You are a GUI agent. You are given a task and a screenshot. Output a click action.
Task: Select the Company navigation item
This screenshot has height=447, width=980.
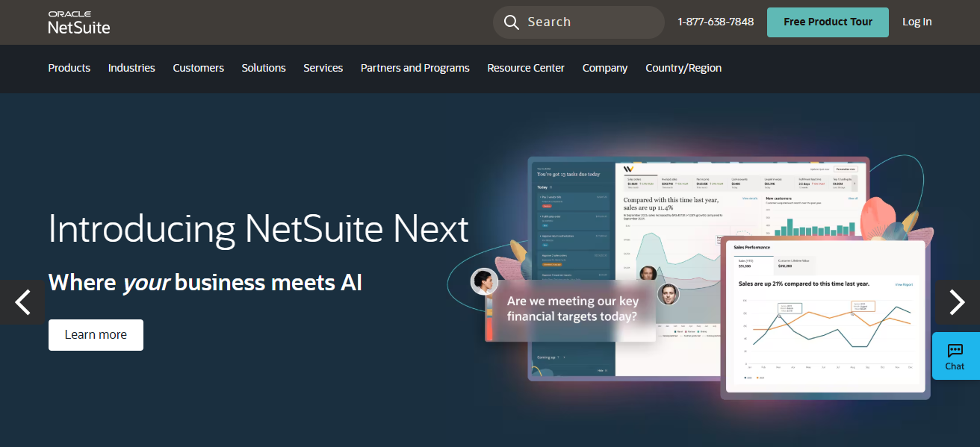605,68
